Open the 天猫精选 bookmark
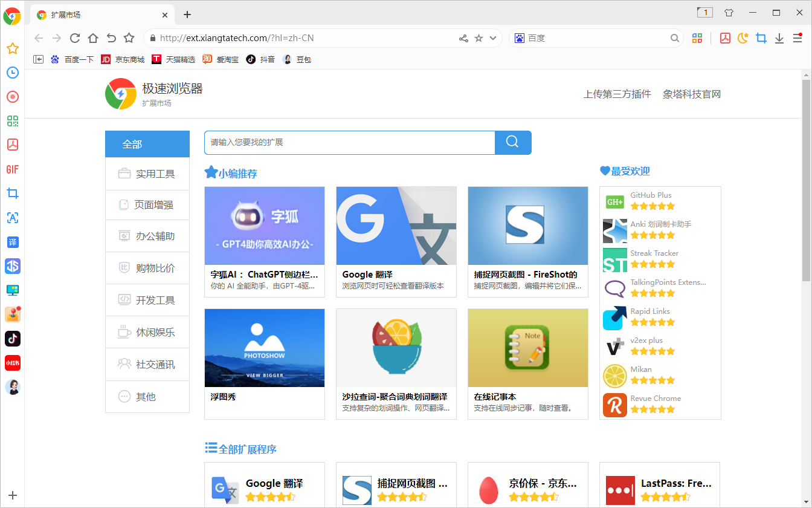The width and height of the screenshot is (812, 508). tap(173, 59)
